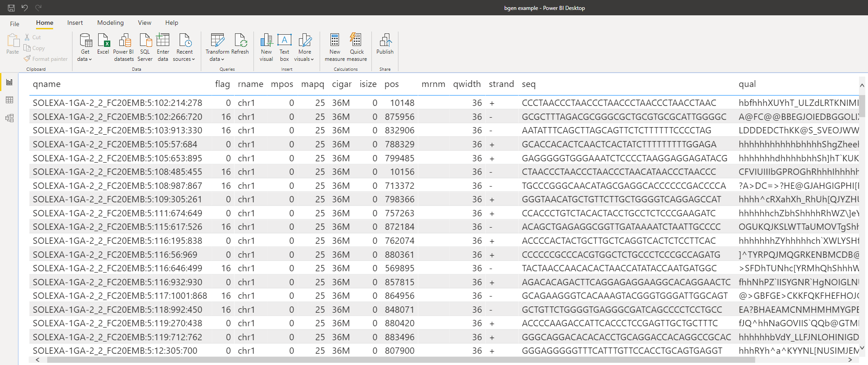Screen dimensions: 868x365
Task: Select sequence starting AATATTTCAGCTTAGCAGTT
Action: [x=616, y=130]
